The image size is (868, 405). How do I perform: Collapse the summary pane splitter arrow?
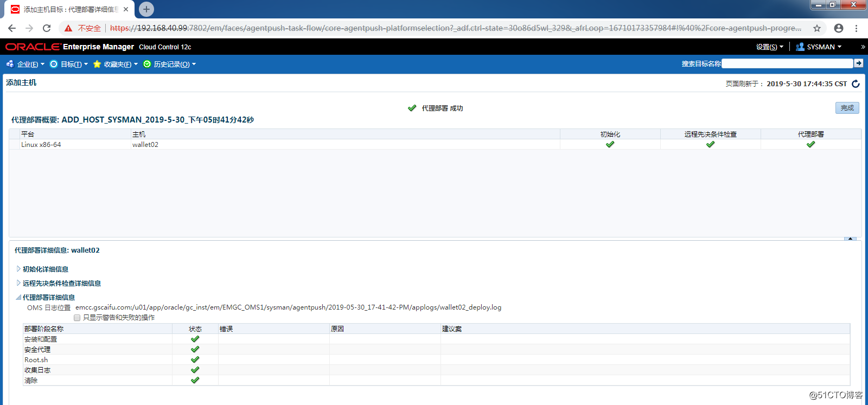point(850,239)
